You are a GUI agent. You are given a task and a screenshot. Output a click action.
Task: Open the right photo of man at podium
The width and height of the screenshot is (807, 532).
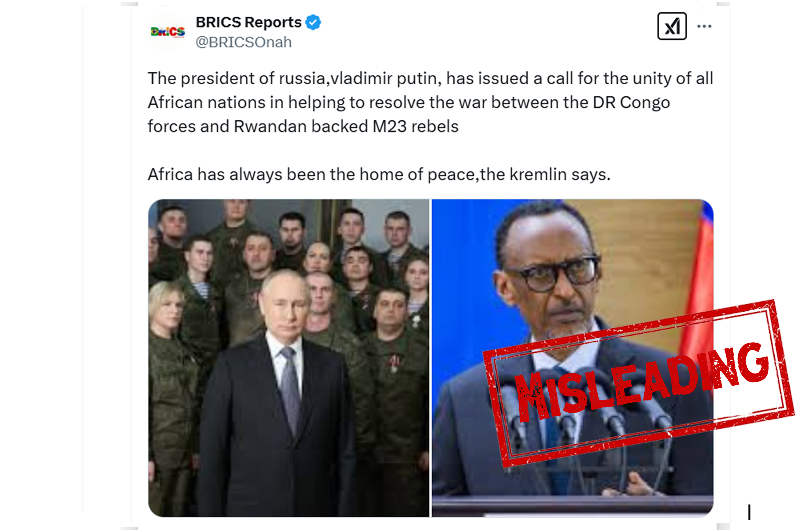(573, 358)
